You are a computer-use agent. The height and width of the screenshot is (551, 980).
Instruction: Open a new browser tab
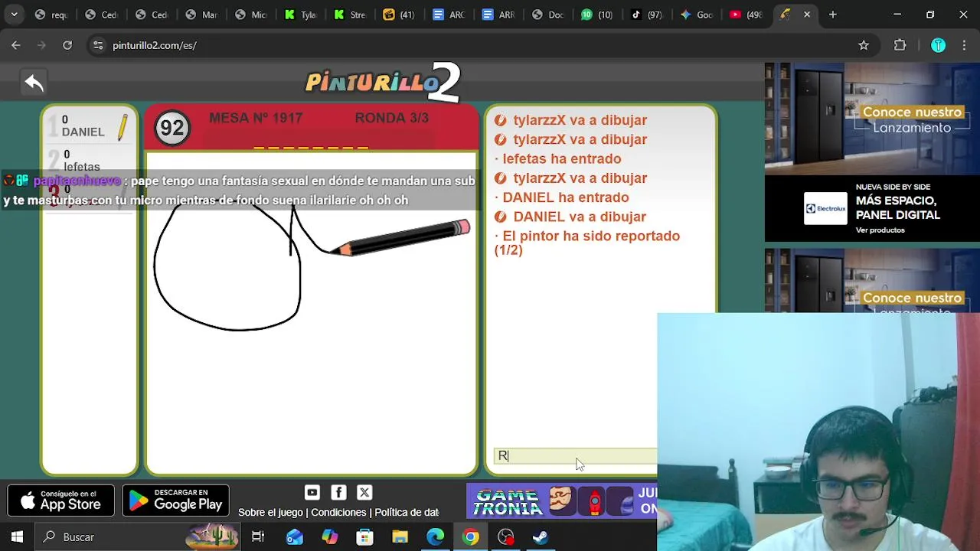(832, 15)
